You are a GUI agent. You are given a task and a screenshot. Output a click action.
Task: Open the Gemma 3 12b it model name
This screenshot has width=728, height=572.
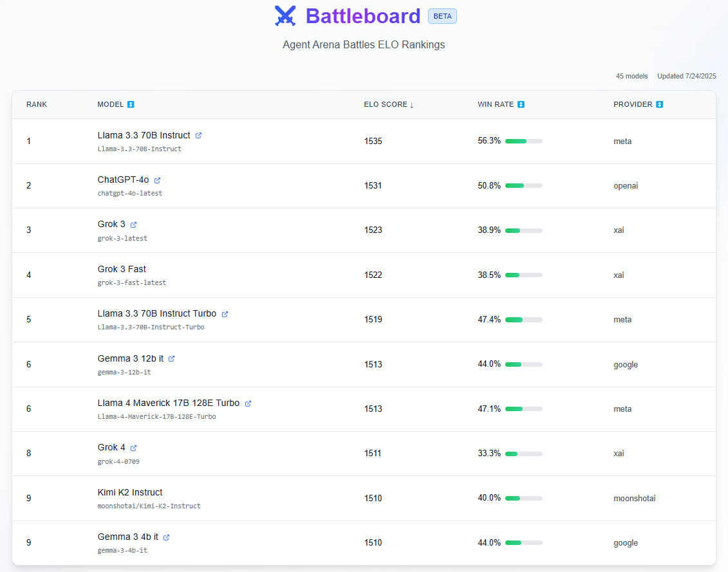(x=131, y=358)
